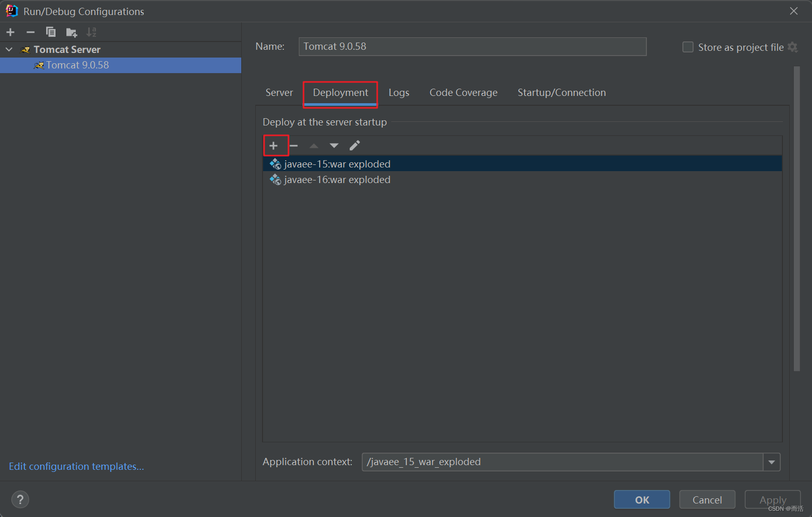Collapse the Tomcat Server tree node
The height and width of the screenshot is (517, 812).
(x=9, y=49)
